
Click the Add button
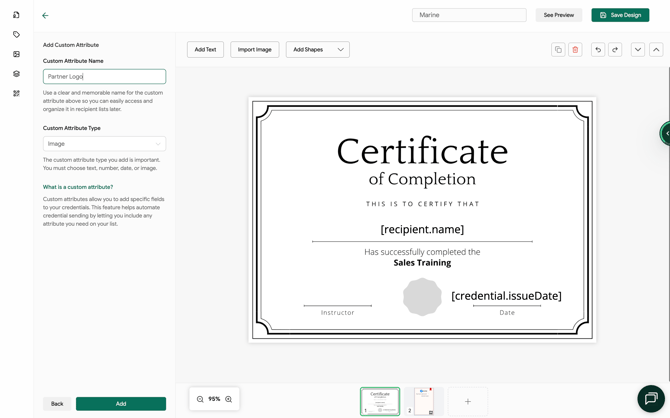click(x=121, y=404)
